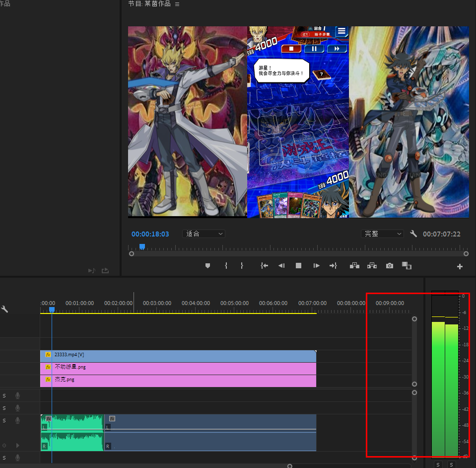This screenshot has height=468, width=476.
Task: Click the fx badge on 23333.mp4 clip
Action: (48, 355)
